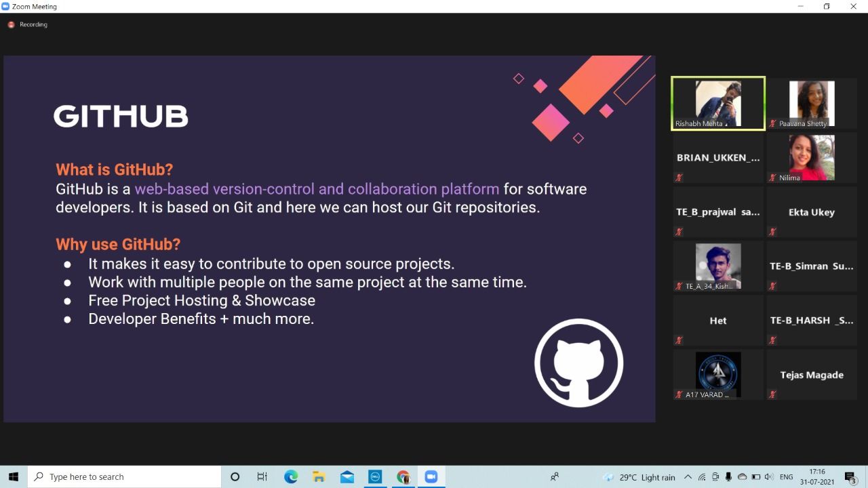The image size is (868, 488).
Task: Click muted mic icon on Ekta Ukey tile
Action: click(x=772, y=232)
